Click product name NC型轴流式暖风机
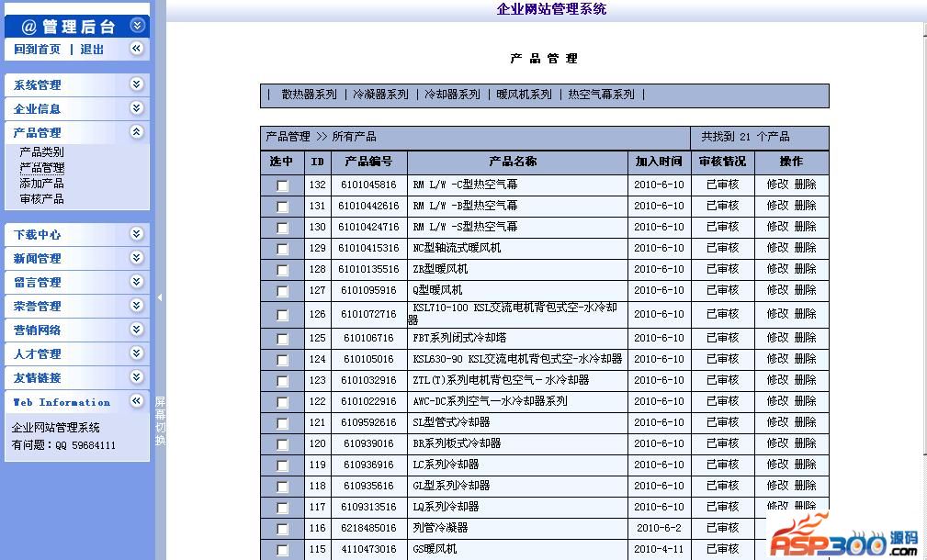 coord(457,248)
